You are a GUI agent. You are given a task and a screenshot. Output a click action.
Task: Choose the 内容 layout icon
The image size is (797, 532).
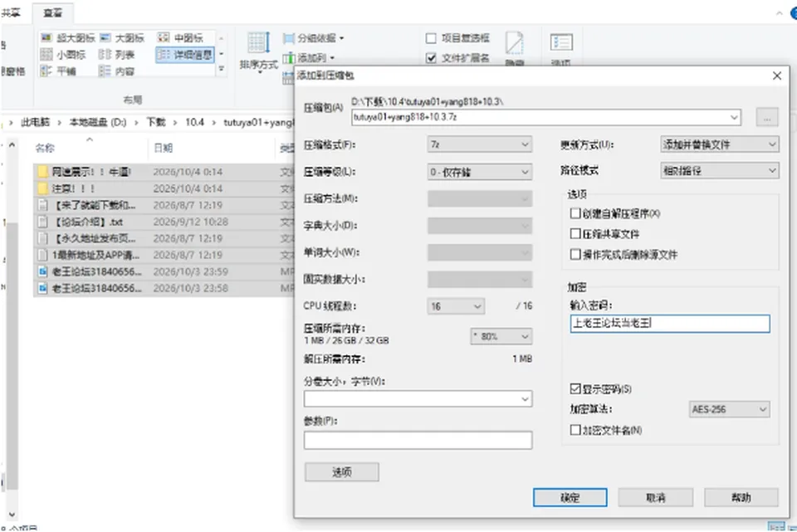[105, 71]
